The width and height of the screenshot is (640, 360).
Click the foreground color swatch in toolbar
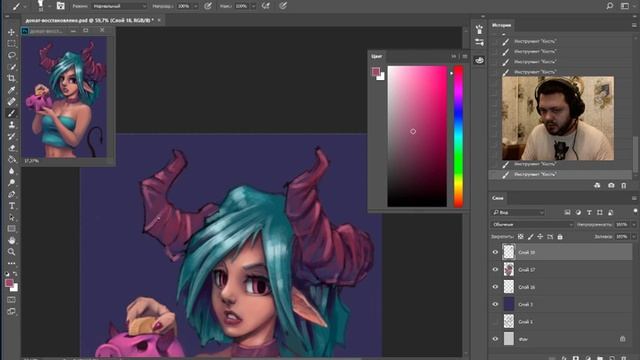9,283
